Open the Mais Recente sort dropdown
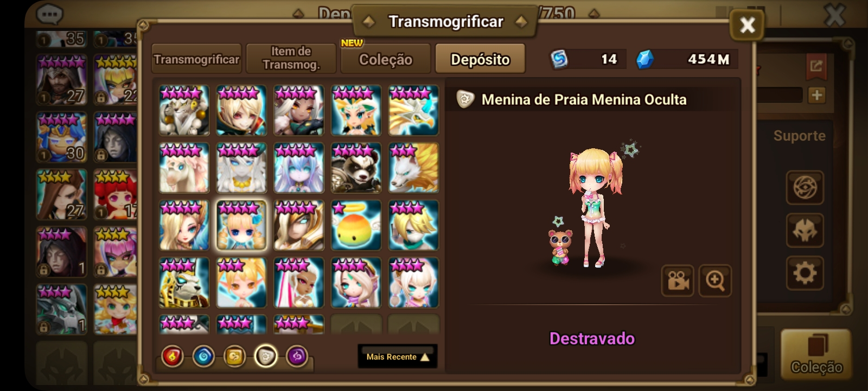The width and height of the screenshot is (868, 391). point(398,357)
